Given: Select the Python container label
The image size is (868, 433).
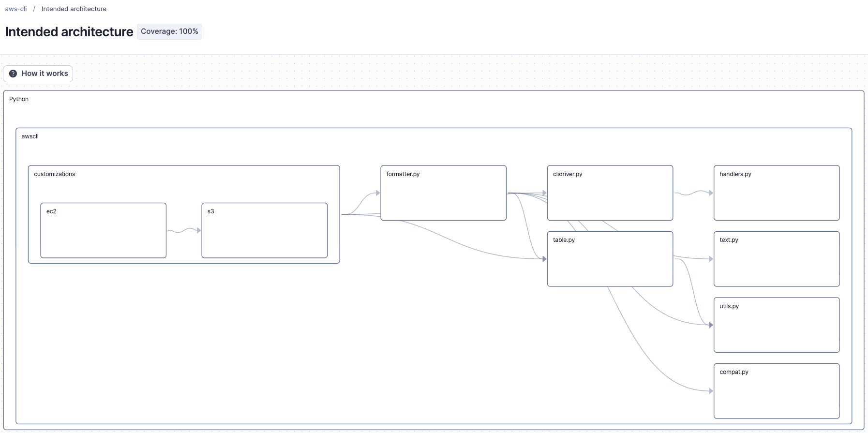Looking at the screenshot, I should (19, 99).
